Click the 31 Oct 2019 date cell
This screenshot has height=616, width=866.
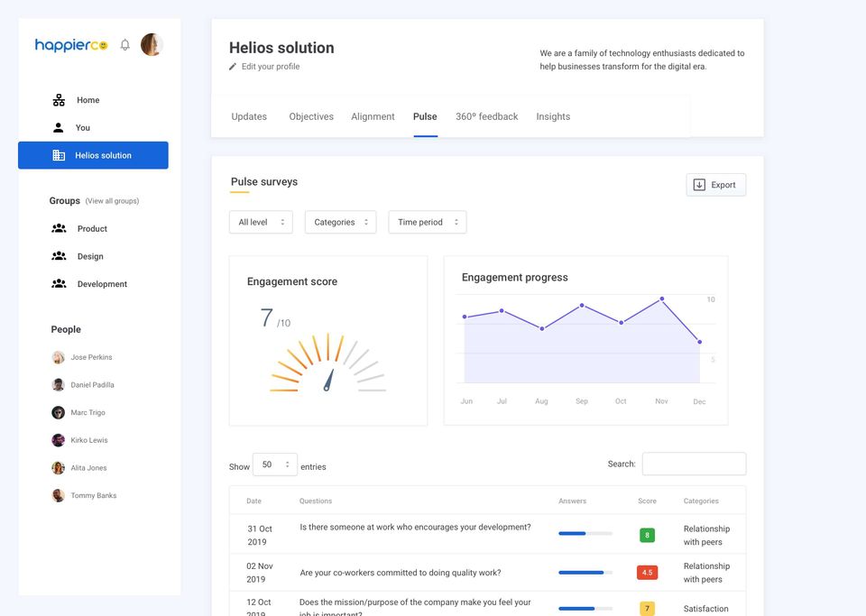point(259,535)
